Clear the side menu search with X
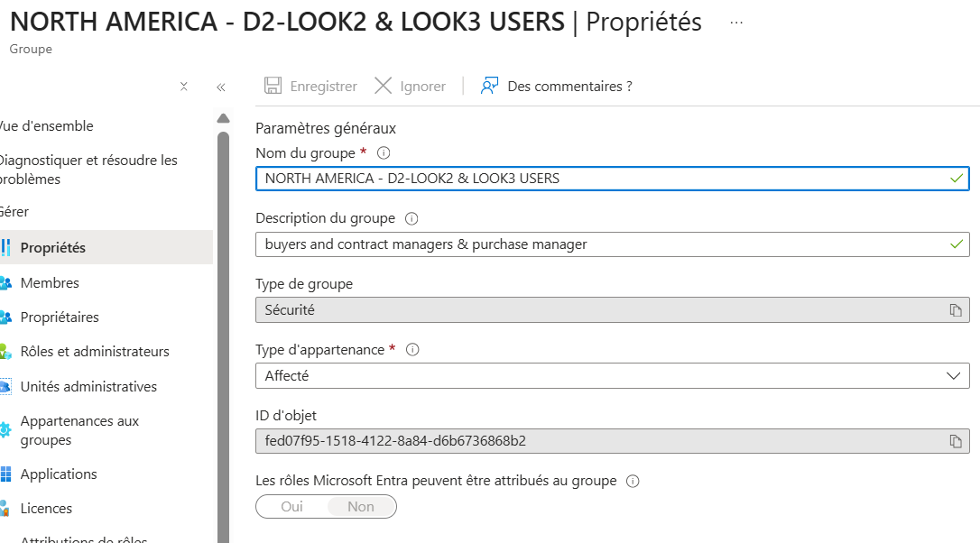The image size is (980, 543). (x=184, y=87)
